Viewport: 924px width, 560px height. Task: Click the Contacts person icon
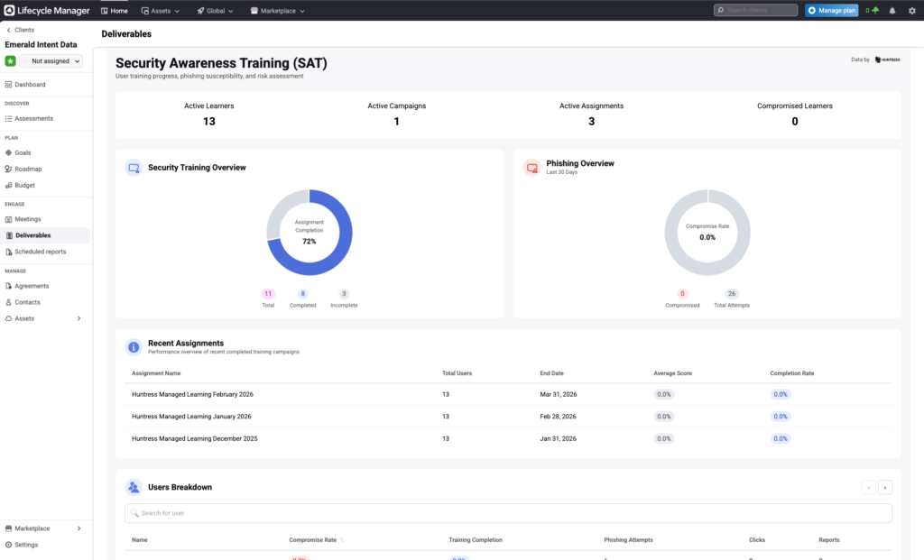point(8,302)
